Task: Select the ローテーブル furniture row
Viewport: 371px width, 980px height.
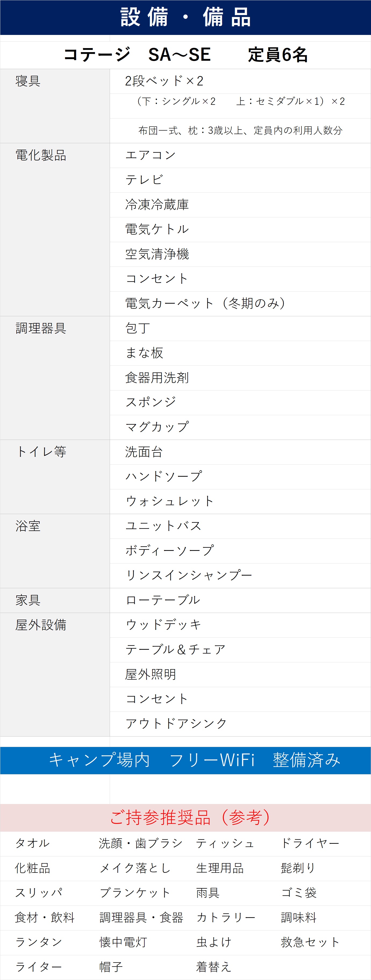Action: 162,600
